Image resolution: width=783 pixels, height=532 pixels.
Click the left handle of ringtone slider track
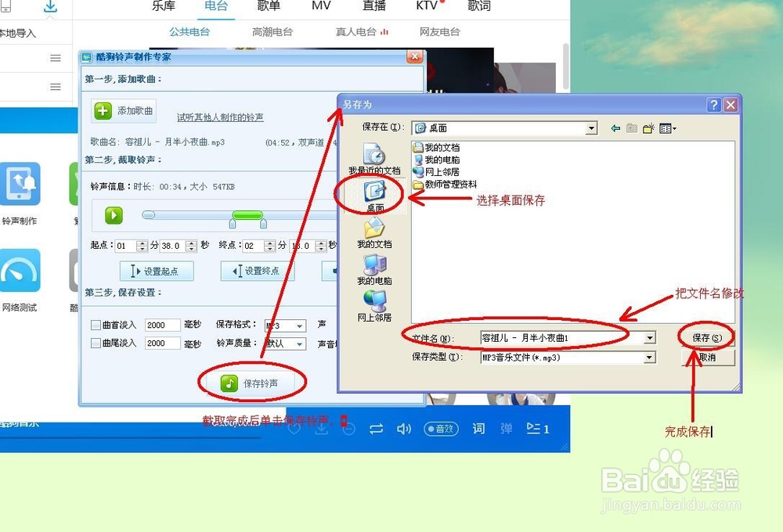tap(149, 215)
